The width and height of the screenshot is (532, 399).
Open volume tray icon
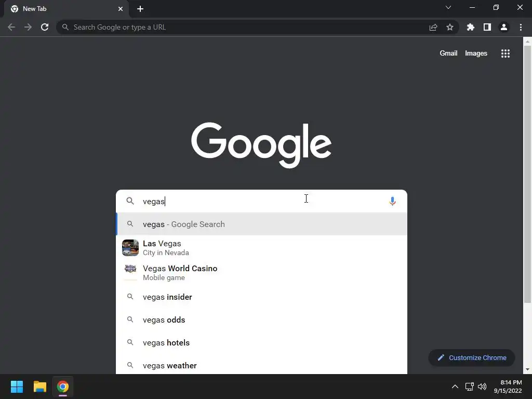pyautogui.click(x=482, y=387)
